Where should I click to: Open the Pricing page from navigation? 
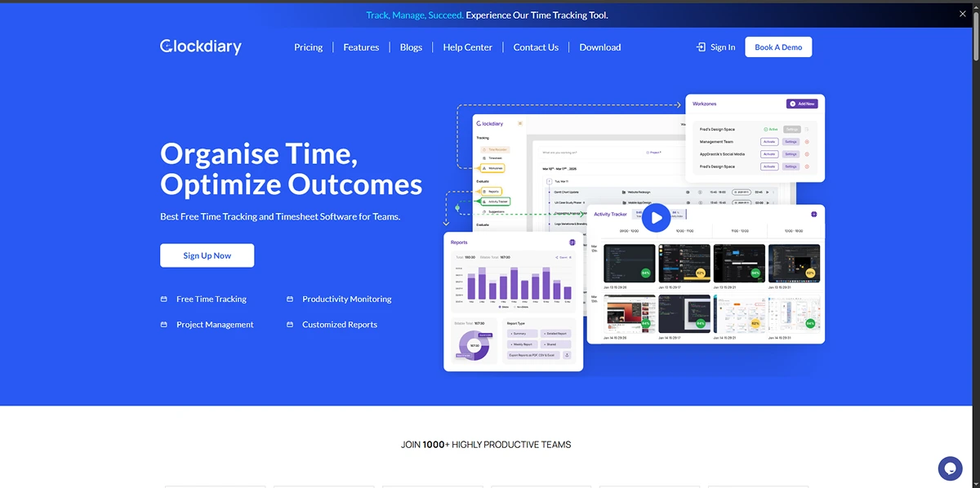point(308,47)
